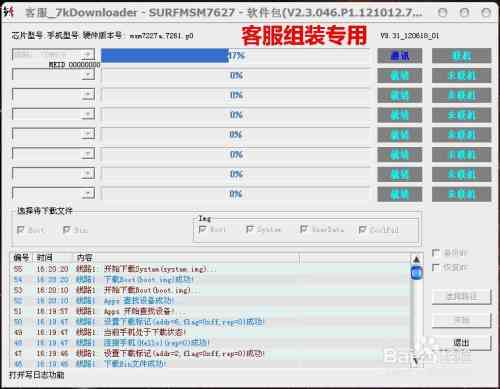Click the log scrollbar down arrow
This screenshot has height=389, width=500.
pyautogui.click(x=416, y=361)
